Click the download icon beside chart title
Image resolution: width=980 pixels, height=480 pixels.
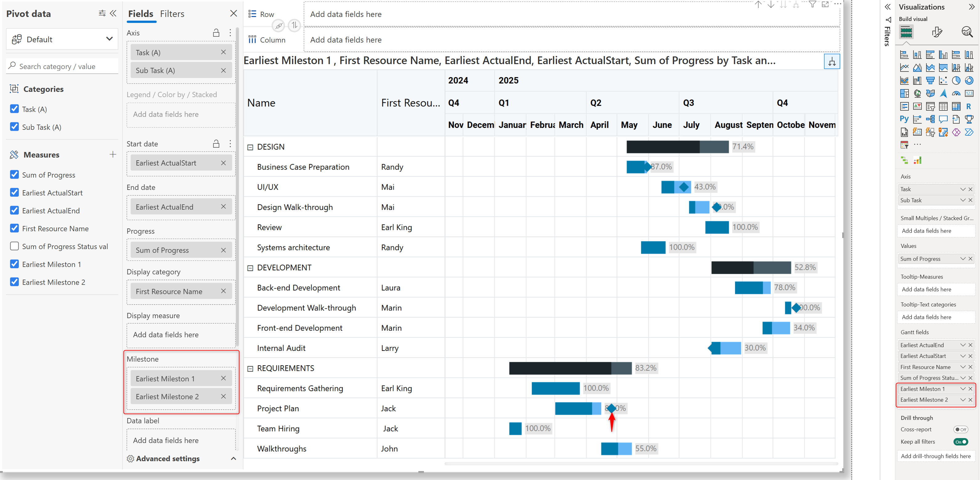pos(832,62)
